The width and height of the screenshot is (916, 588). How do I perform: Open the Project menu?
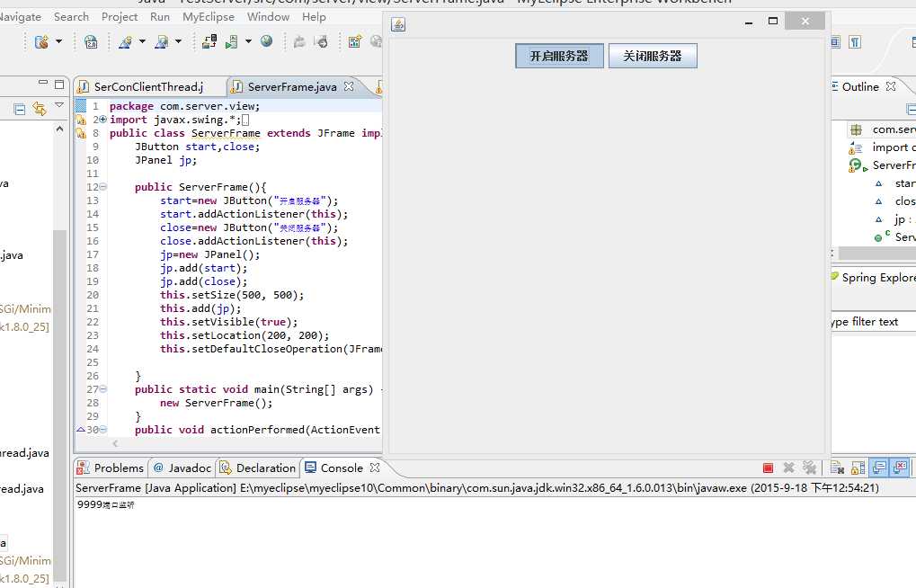120,17
